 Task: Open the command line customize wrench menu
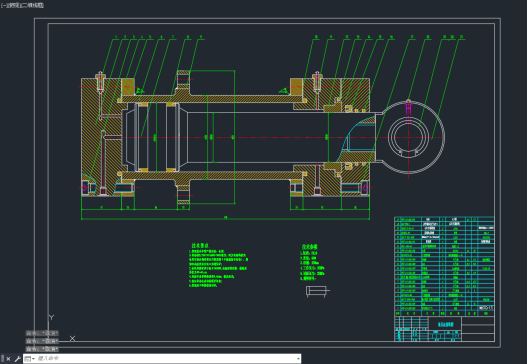click(x=17, y=359)
